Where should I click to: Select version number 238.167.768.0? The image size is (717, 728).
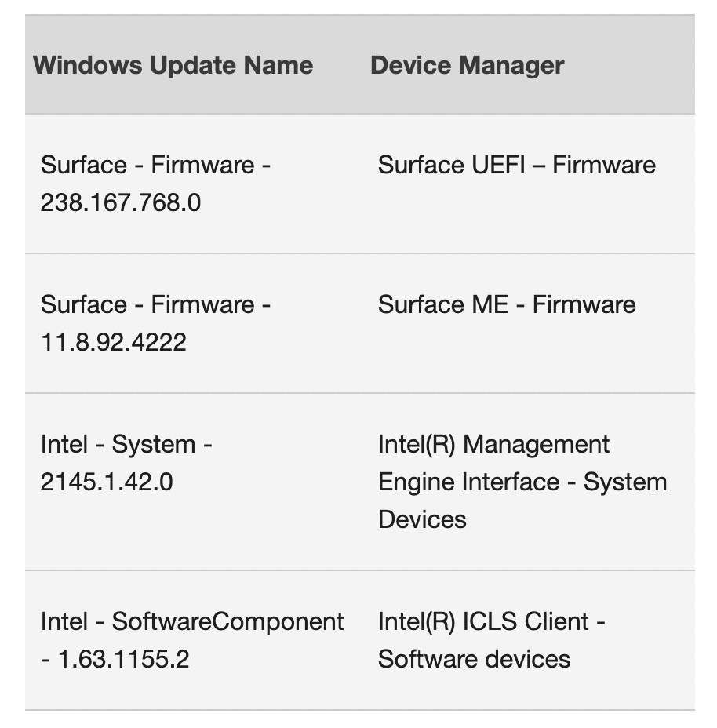coord(121,202)
